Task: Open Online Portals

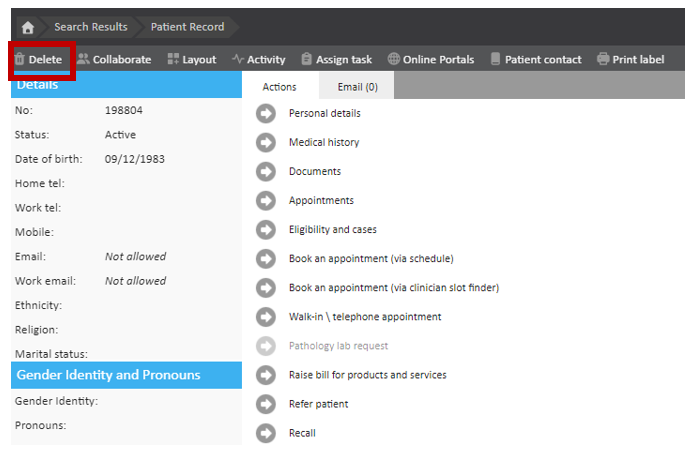Action: click(431, 60)
